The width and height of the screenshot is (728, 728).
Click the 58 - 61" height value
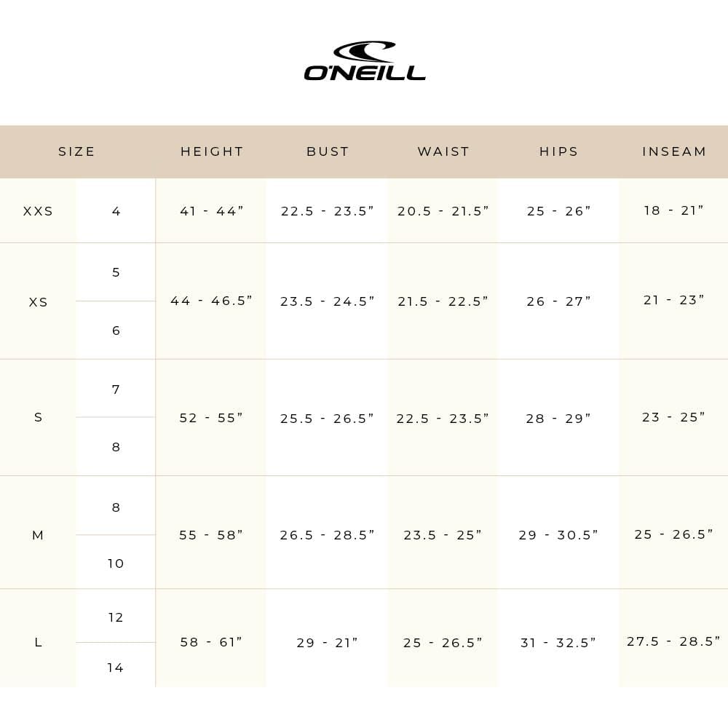click(x=212, y=642)
